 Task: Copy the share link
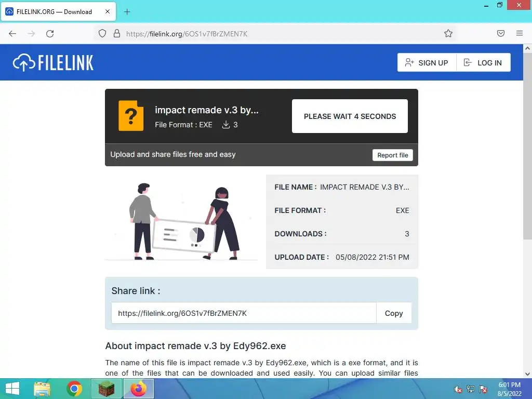click(x=394, y=313)
